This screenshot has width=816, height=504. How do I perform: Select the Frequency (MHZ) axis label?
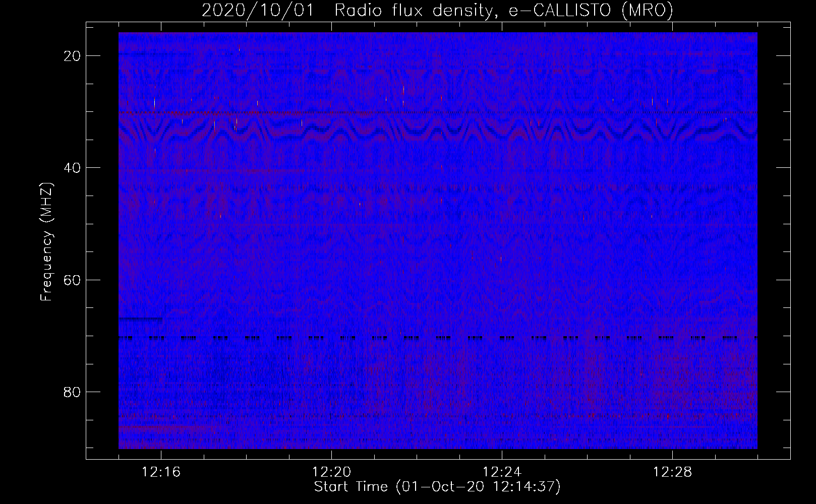[46, 242]
